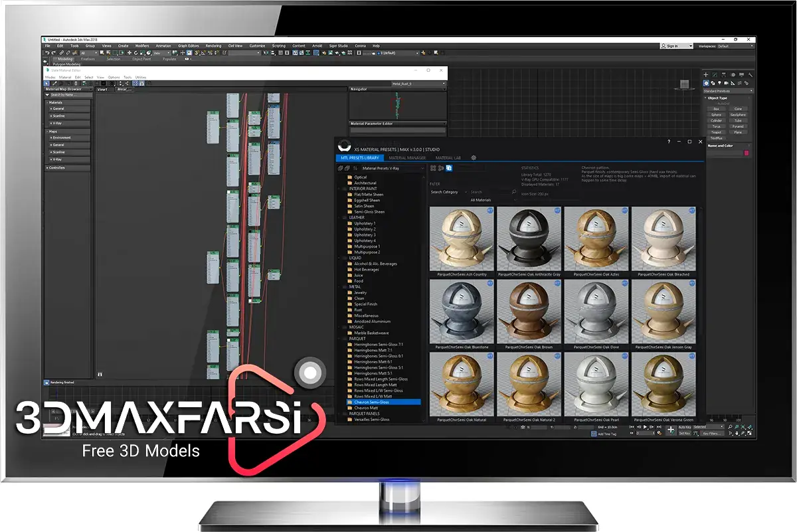Click the Add Time Tag icon

pos(594,434)
